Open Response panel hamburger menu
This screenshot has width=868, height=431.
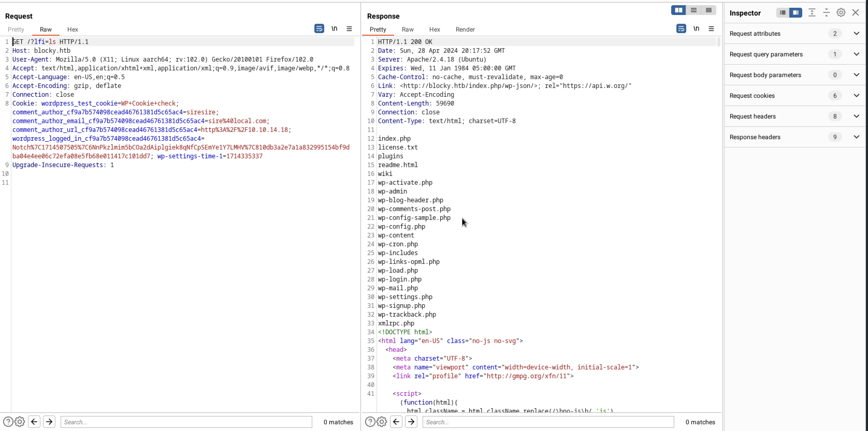[x=711, y=29]
